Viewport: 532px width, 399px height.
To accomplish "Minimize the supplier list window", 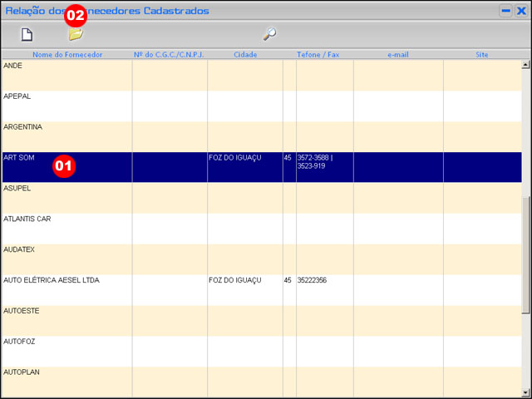I will pos(505,11).
